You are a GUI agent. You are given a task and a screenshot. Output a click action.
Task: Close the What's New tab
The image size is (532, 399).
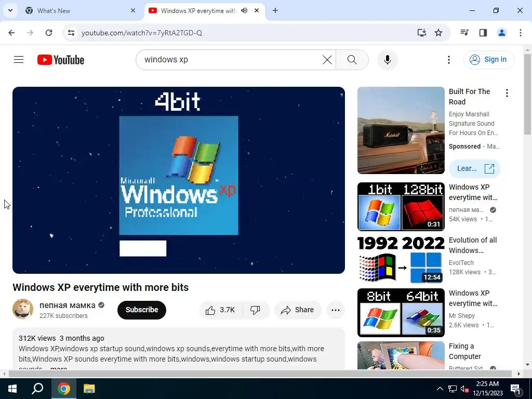point(133,11)
